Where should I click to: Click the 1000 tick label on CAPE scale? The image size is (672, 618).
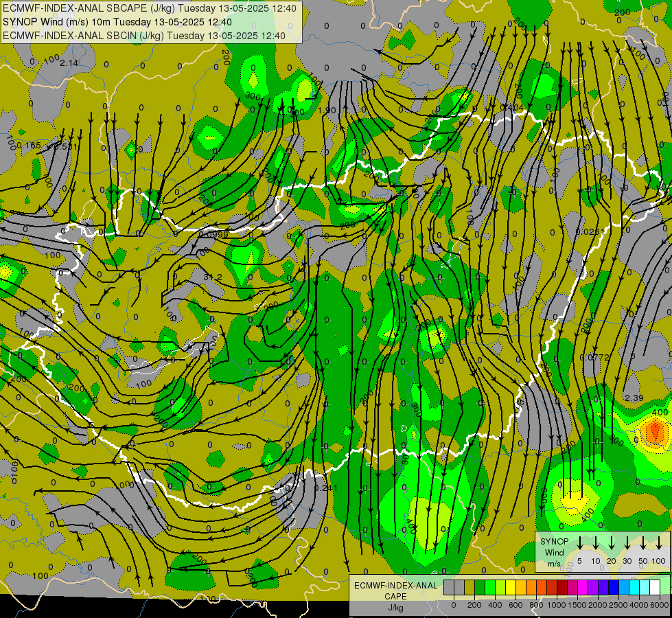(x=557, y=605)
